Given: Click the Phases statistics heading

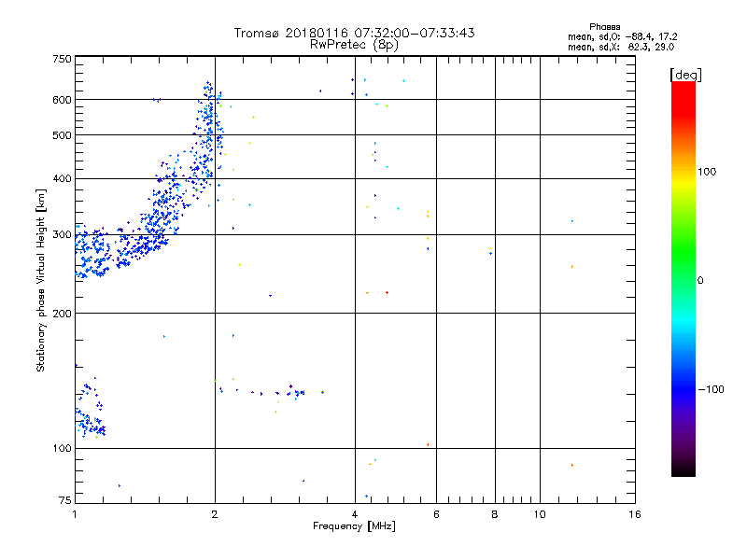Looking at the screenshot, I should 604,27.
